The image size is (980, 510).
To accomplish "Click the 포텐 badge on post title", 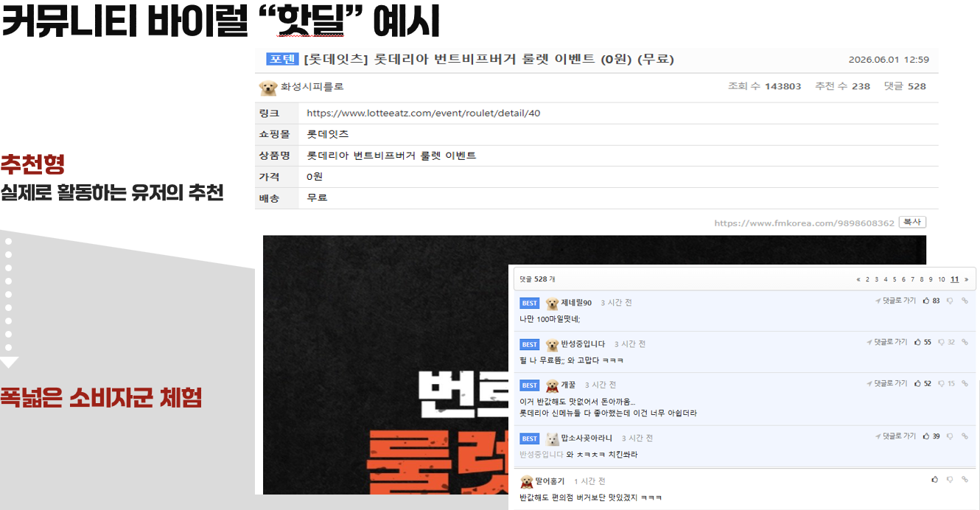I will coord(281,60).
